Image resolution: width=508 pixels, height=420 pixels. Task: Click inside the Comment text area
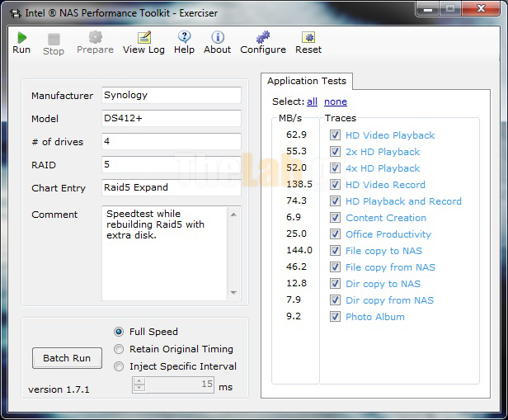[165, 253]
